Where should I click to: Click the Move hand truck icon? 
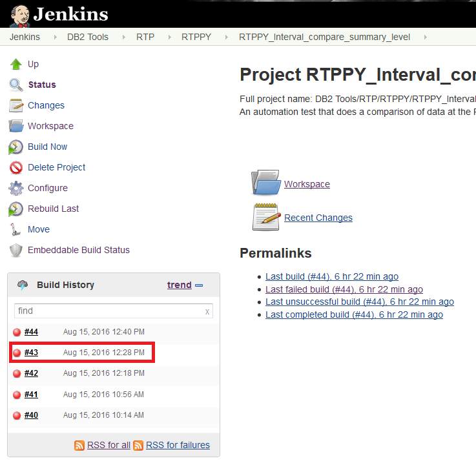tap(16, 229)
